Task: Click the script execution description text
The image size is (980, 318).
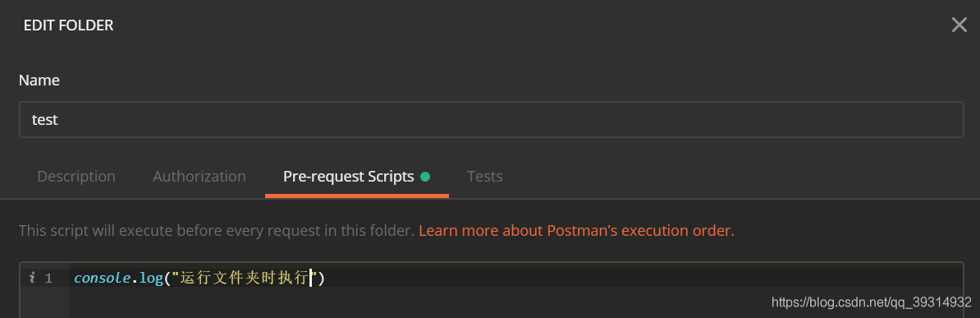Action: 217,230
